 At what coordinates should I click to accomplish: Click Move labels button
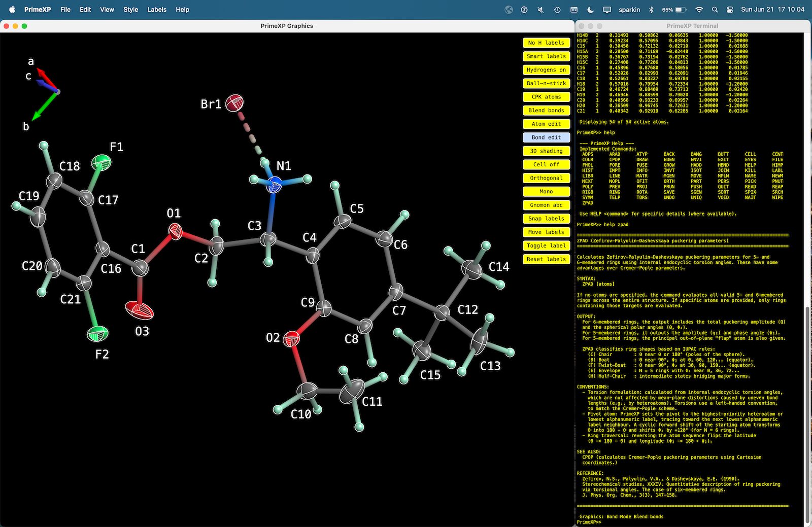pos(546,232)
